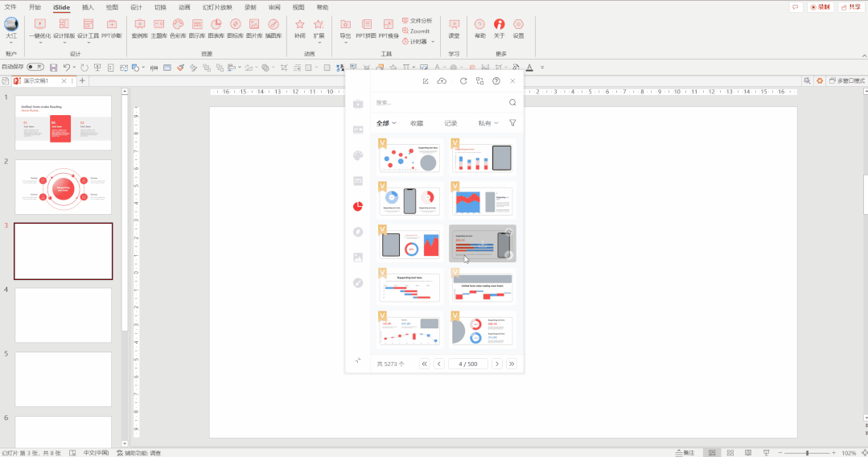This screenshot has width=868, height=457.
Task: Toggle the 备注 notes pane
Action: point(684,453)
